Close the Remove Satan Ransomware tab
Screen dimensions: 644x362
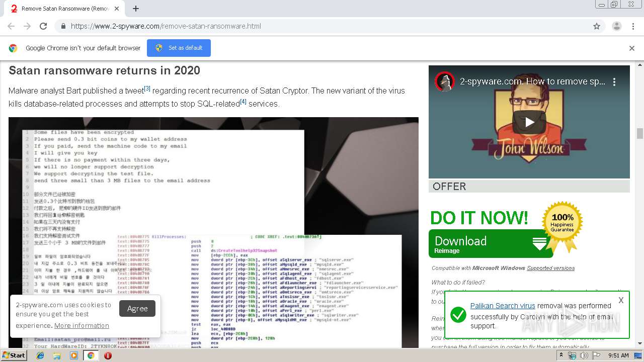[117, 9]
